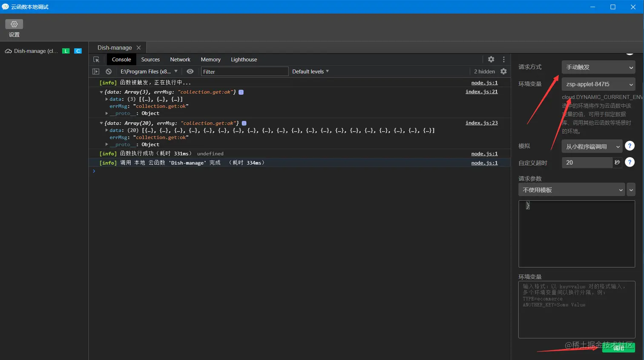This screenshot has width=644, height=360.
Task: Click the info badge after Array(20) object
Action: (244, 123)
